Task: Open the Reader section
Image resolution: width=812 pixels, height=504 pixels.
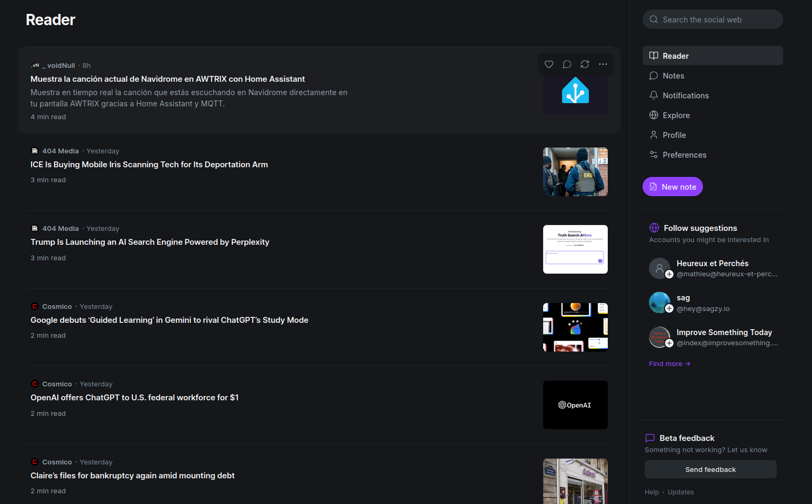Action: click(x=713, y=56)
